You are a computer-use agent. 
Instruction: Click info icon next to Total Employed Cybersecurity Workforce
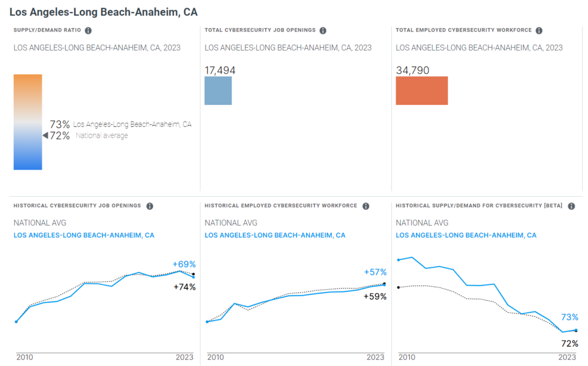point(539,31)
